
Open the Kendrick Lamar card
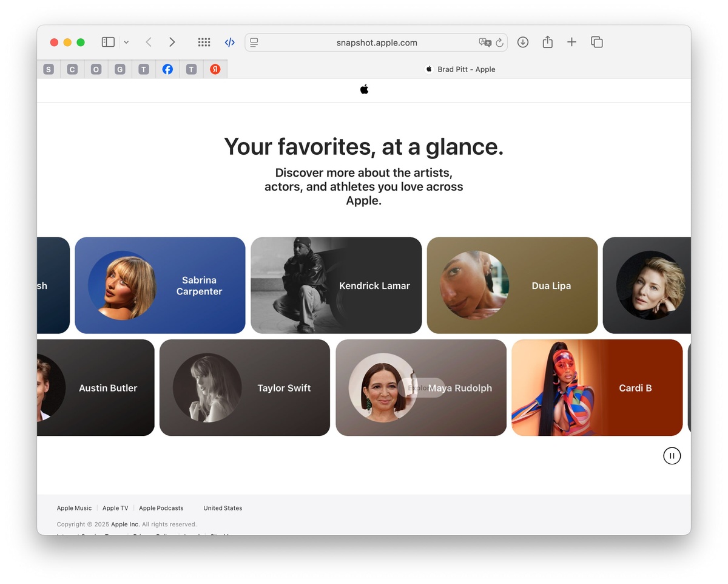(x=336, y=285)
